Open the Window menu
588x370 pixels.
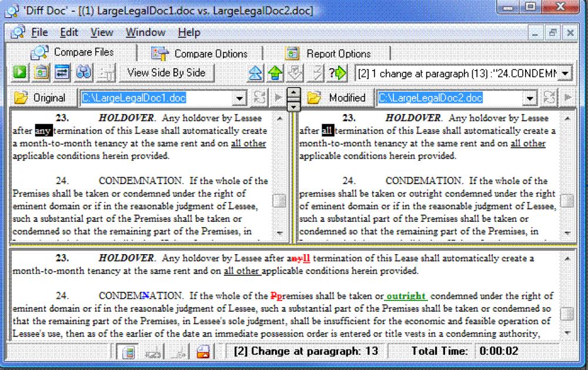tap(145, 32)
